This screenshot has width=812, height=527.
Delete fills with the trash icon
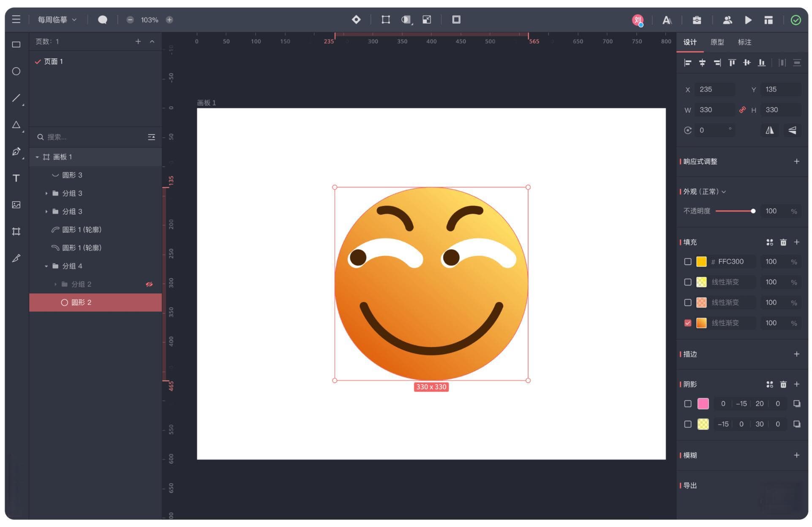pyautogui.click(x=783, y=242)
